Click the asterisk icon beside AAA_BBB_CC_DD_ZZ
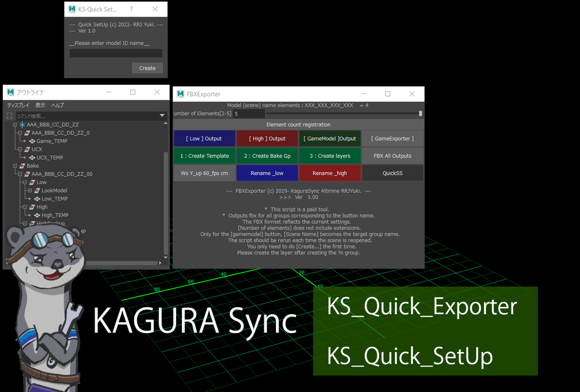 23,125
